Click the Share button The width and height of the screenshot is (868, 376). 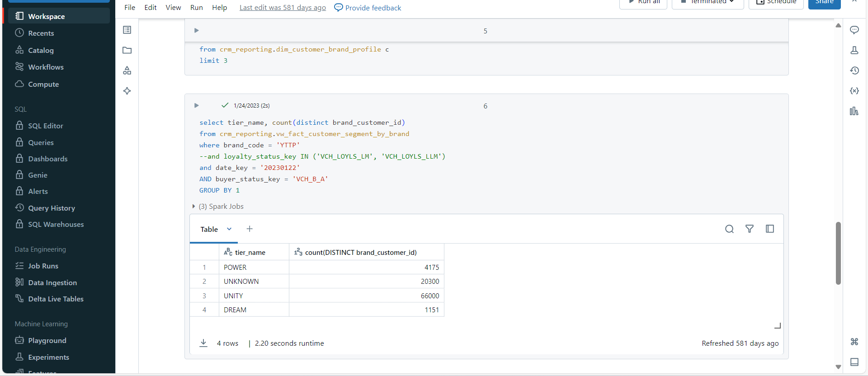pos(824,3)
